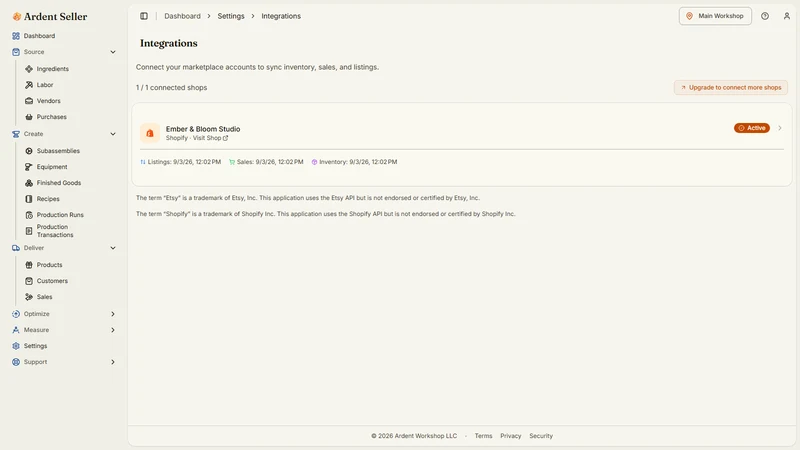Viewport: 800px width, 450px height.
Task: Open Finished Goods in the sidebar
Action: 59,183
